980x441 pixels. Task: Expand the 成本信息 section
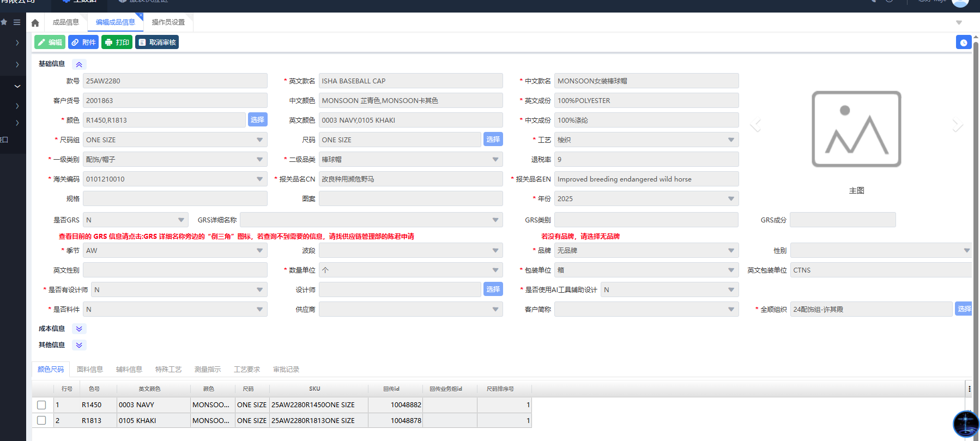79,329
